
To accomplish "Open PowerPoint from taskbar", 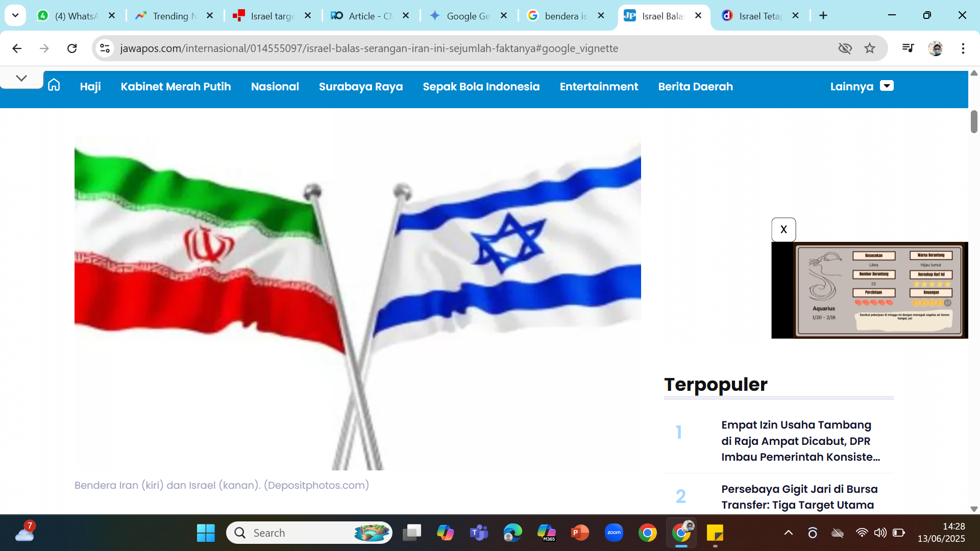I will pos(580,533).
